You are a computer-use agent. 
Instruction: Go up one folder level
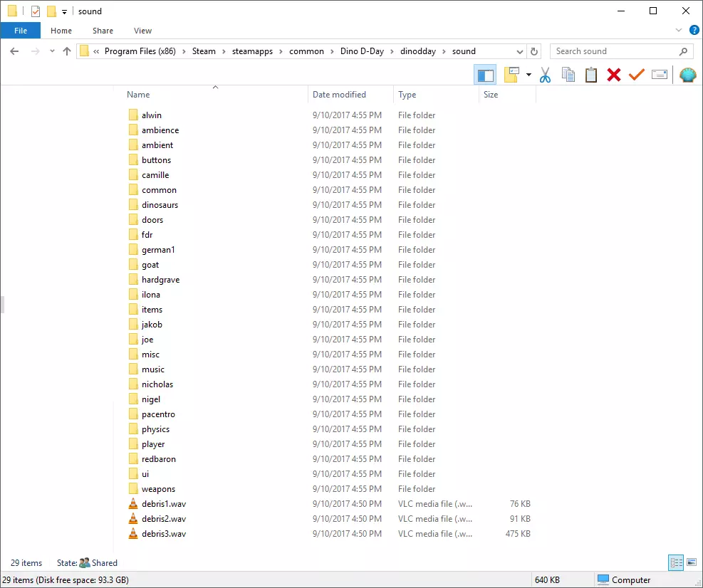pos(67,51)
